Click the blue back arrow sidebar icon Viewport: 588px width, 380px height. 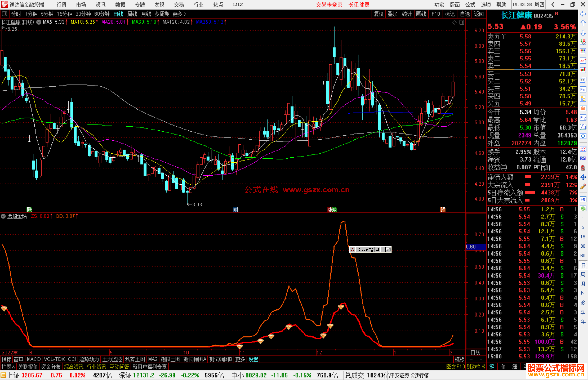(x=583, y=14)
